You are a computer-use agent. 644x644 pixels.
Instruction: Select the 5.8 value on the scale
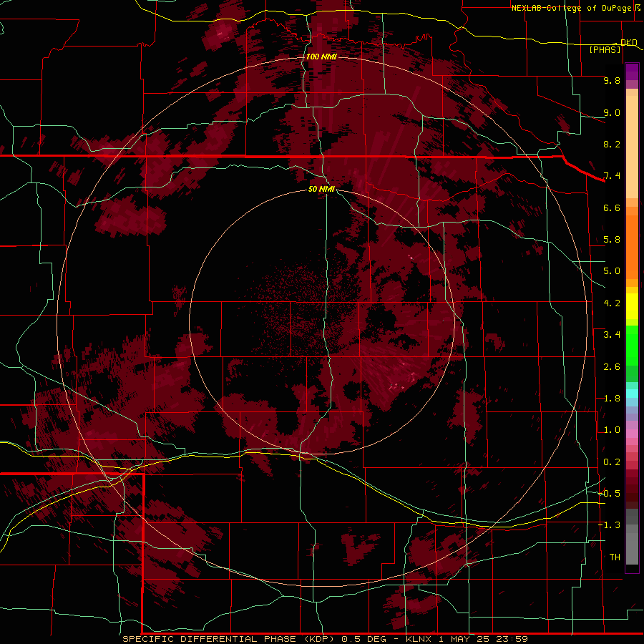[612, 240]
